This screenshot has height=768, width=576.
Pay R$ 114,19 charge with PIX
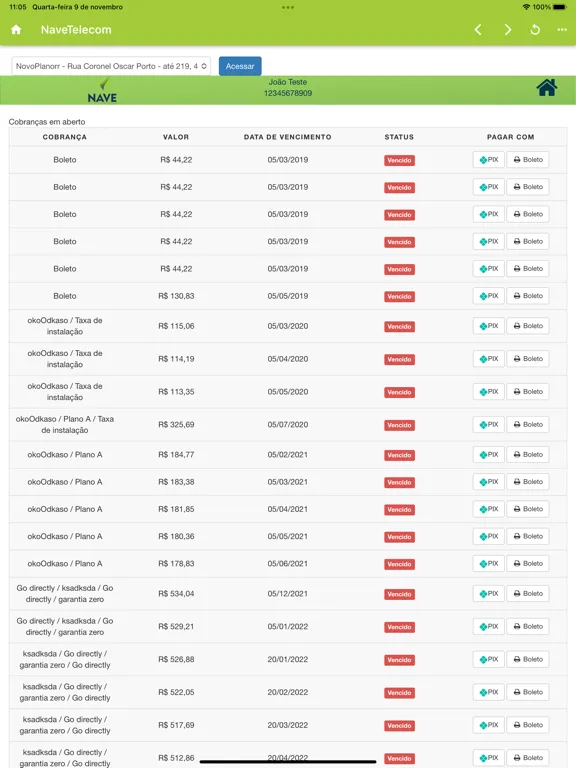point(488,359)
